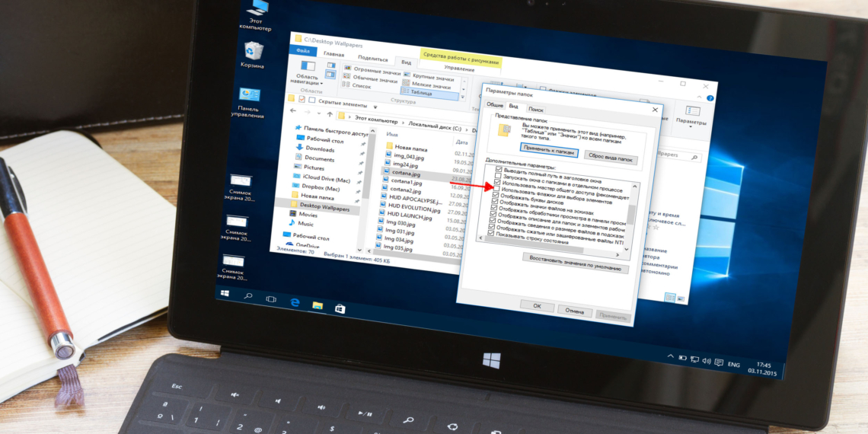
Task: Toggle the Скрытые элементы checkbox
Action: [302, 100]
